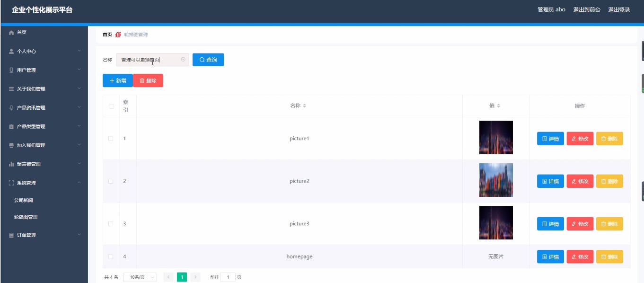Open 详情 for picture1 row

pos(550,139)
